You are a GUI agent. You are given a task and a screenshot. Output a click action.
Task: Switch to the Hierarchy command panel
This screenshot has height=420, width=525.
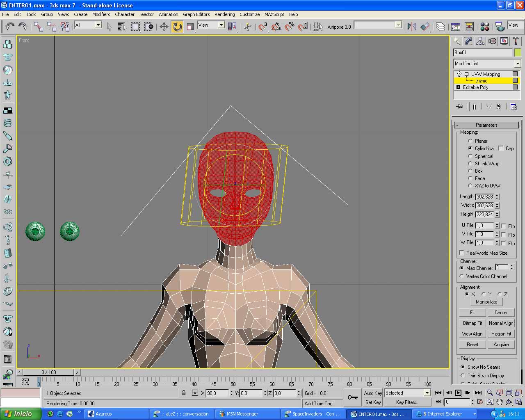[x=480, y=41]
